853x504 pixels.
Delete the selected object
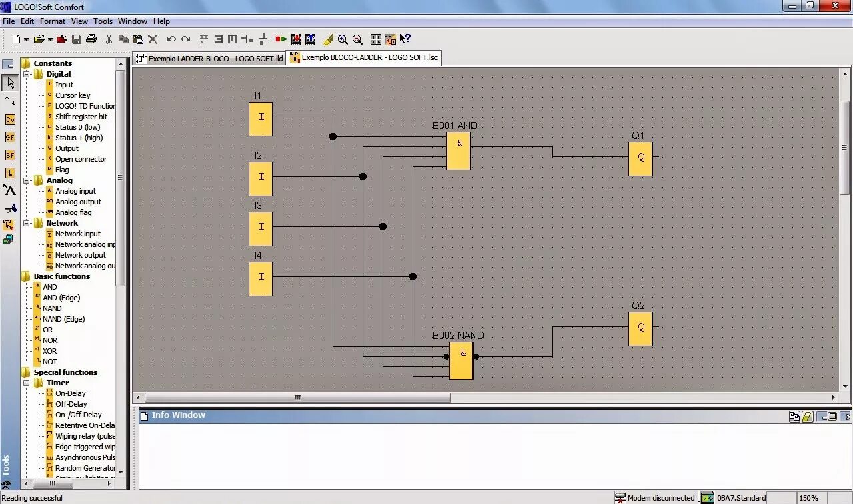(x=153, y=39)
